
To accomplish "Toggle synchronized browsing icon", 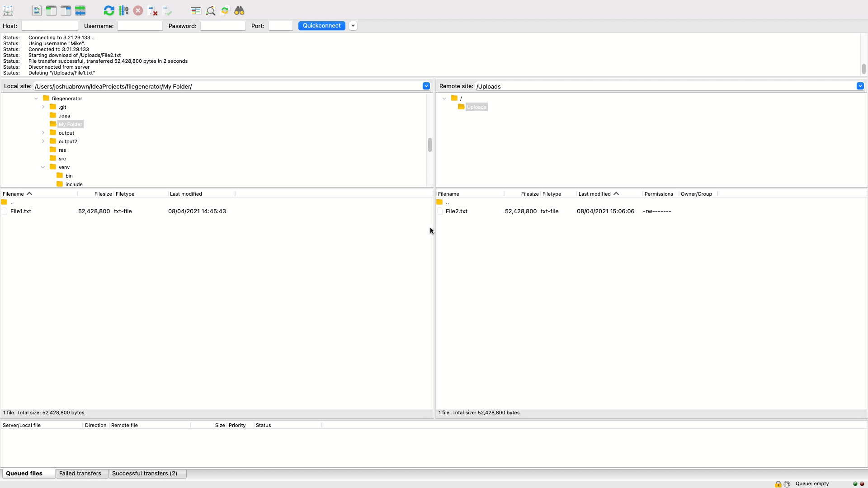I will click(225, 10).
